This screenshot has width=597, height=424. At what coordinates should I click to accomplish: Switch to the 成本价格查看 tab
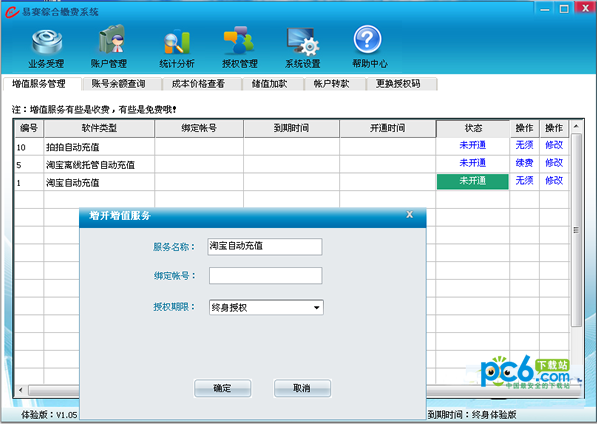click(202, 84)
